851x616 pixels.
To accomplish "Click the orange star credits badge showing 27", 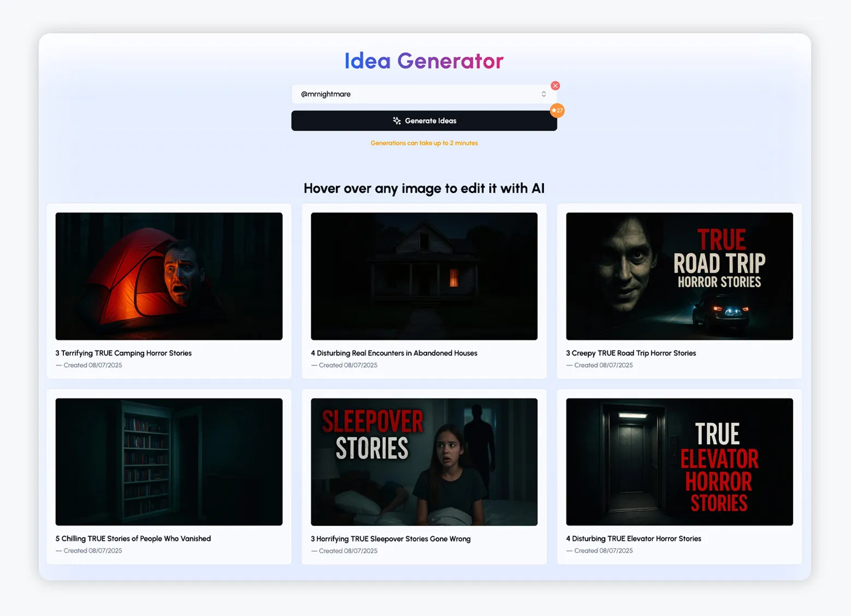I will click(x=557, y=110).
